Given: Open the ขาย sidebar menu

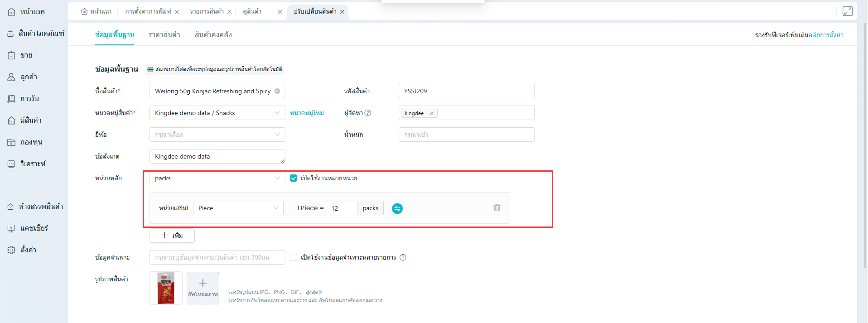Looking at the screenshot, I should point(26,55).
